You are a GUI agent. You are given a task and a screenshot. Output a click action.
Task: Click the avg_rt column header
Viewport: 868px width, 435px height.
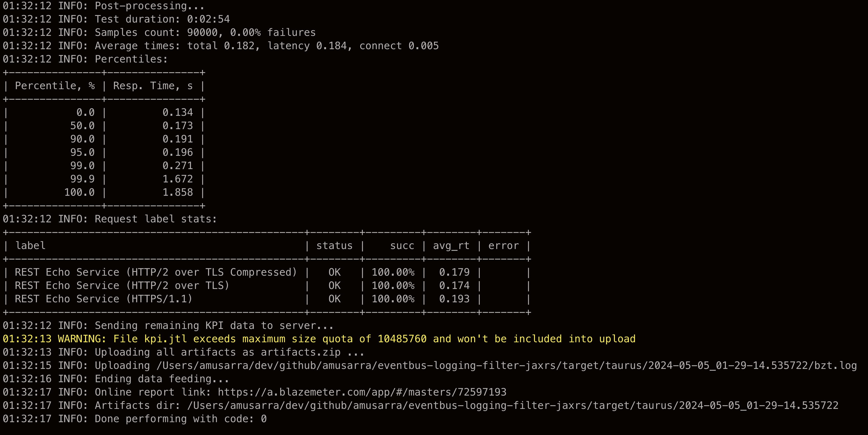coord(451,246)
